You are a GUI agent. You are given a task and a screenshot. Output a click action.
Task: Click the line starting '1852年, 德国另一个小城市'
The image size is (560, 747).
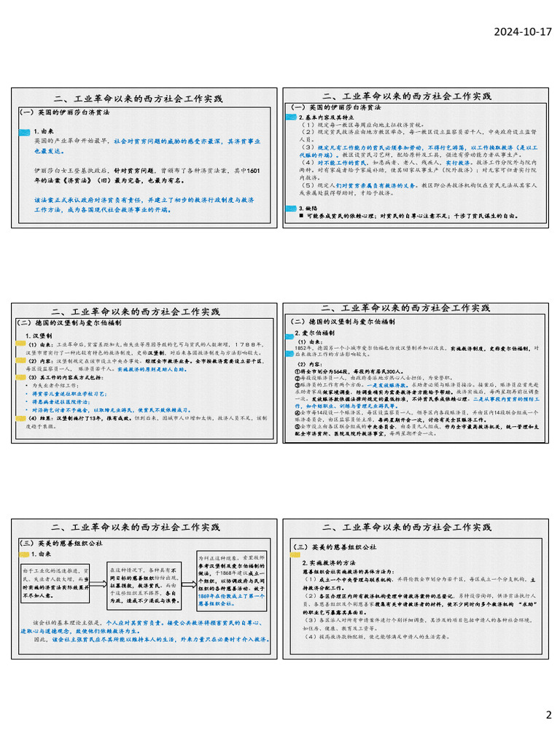[416, 351]
